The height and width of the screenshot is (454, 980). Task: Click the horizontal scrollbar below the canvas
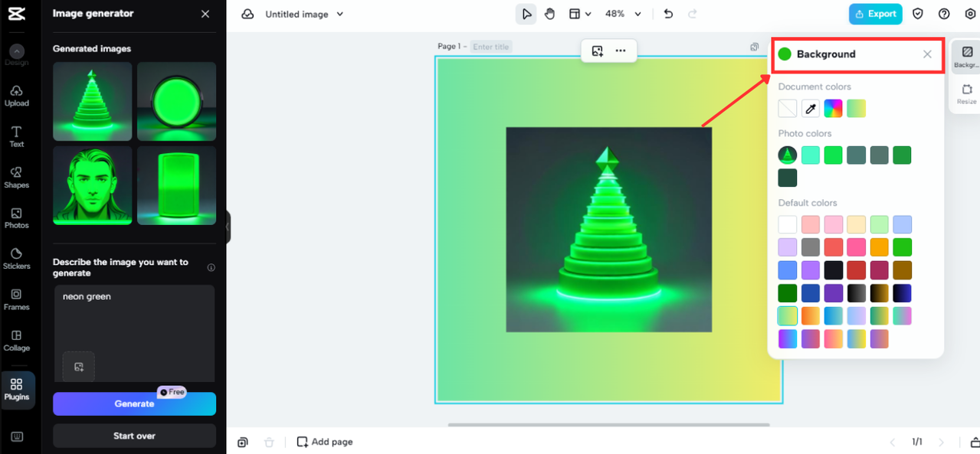pyautogui.click(x=609, y=425)
